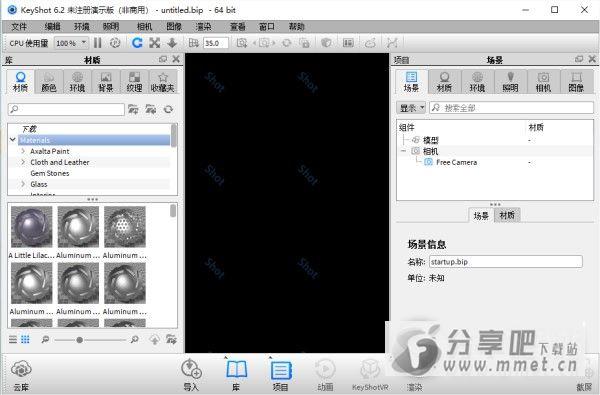Open the Animation (动画) panel
The height and width of the screenshot is (395, 600).
click(325, 375)
